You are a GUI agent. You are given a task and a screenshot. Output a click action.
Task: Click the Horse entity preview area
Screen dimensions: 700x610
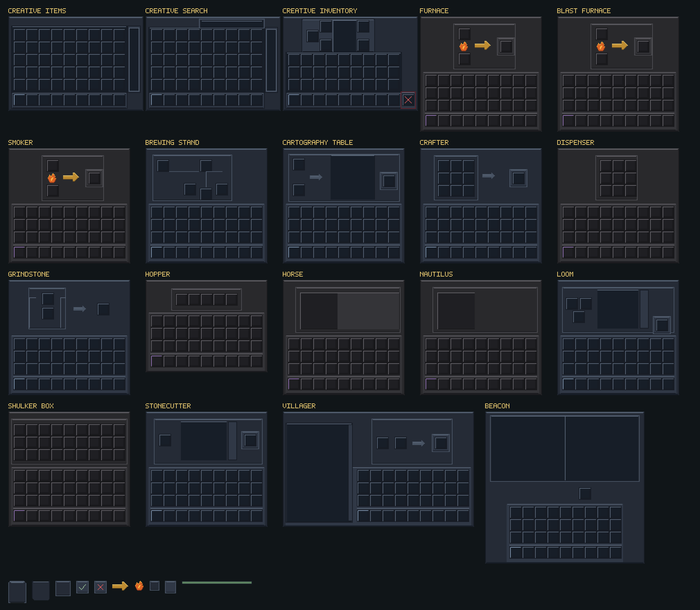[319, 311]
